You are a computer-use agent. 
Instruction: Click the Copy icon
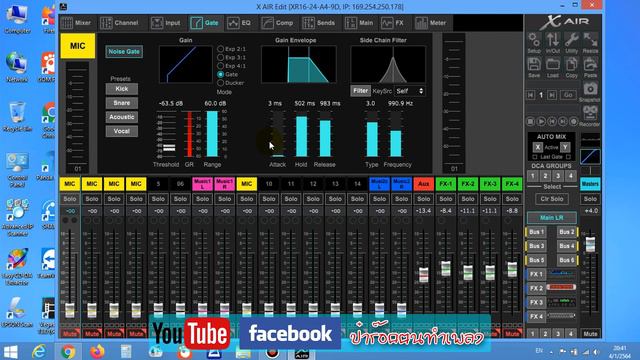[x=571, y=68]
